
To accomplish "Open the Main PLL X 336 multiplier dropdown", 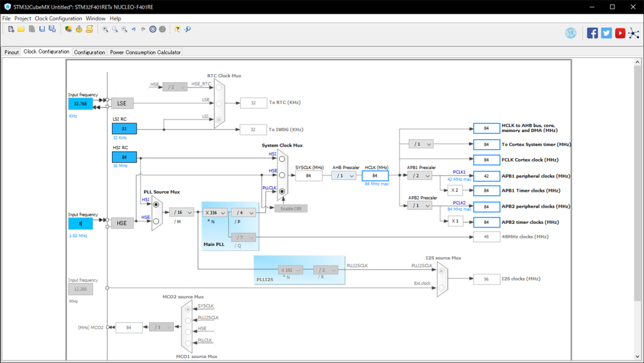I will pyautogui.click(x=215, y=213).
